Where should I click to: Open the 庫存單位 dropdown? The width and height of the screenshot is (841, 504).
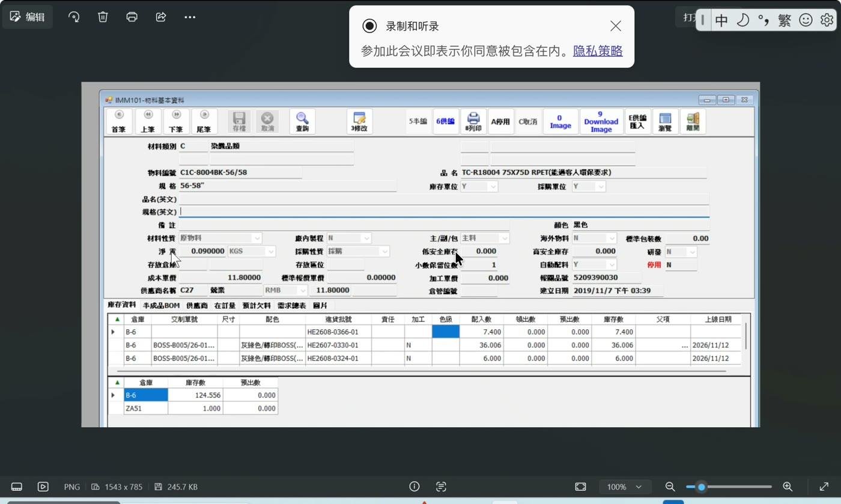(493, 187)
